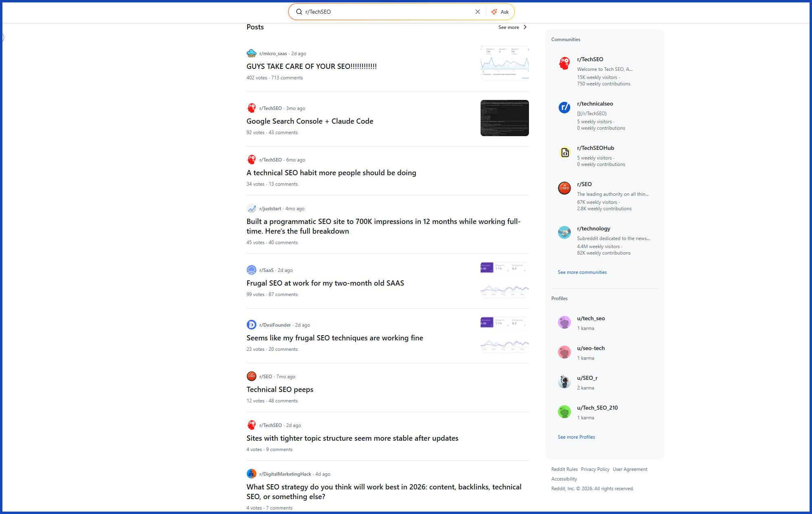Open GUYS TAKE CARE OF YOUR SEO post
The height and width of the screenshot is (514, 812).
[x=312, y=66]
